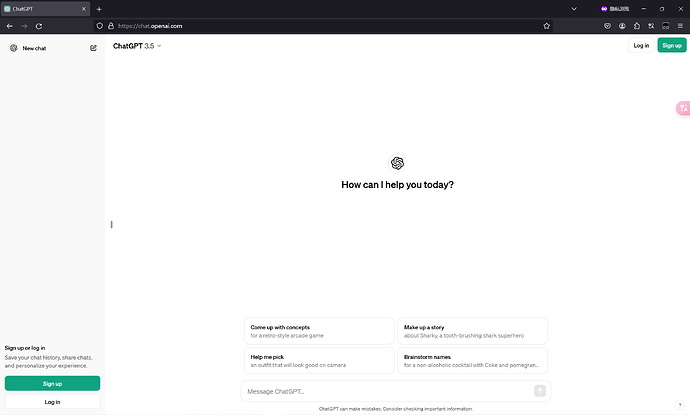
Task: Open the Firefox account icon
Action: click(x=622, y=26)
